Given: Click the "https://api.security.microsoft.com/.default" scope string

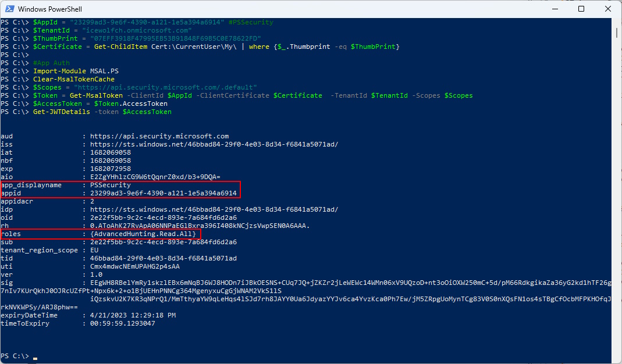Looking at the screenshot, I should pyautogui.click(x=165, y=87).
